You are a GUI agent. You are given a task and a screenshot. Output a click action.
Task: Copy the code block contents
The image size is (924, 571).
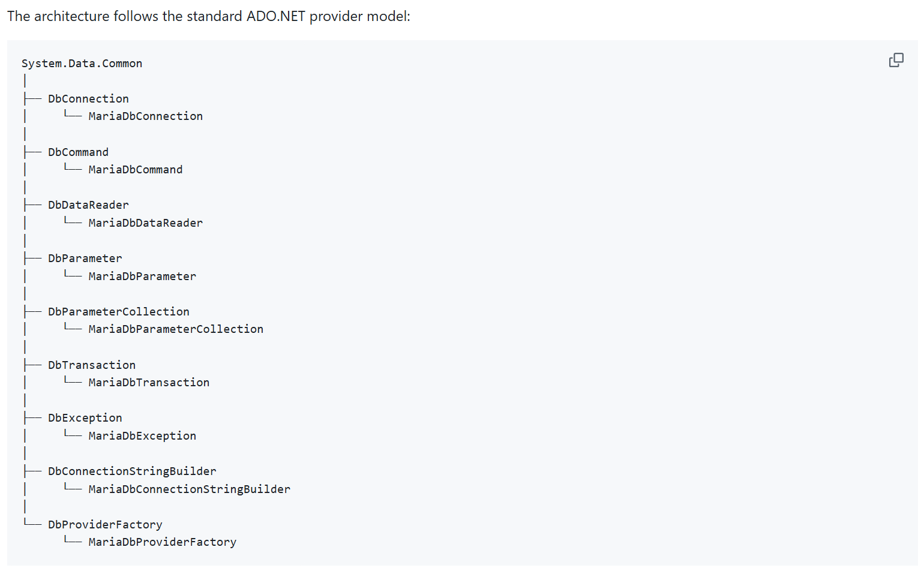(896, 60)
